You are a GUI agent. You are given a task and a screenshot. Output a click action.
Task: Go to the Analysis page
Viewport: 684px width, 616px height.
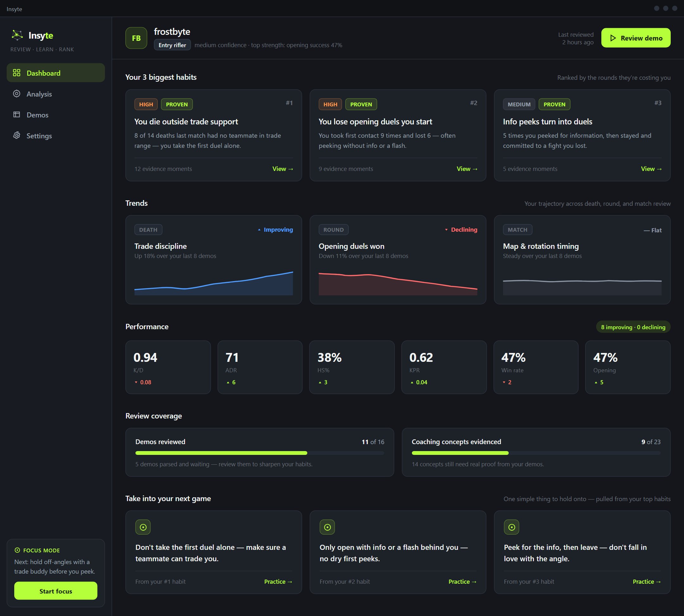pyautogui.click(x=56, y=94)
